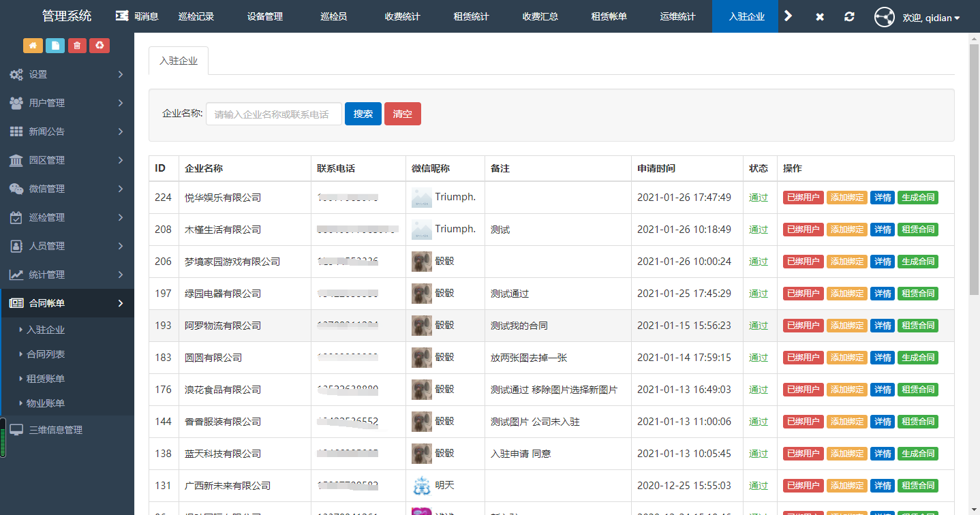The image size is (980, 515).
Task: Click the monitor icon beside 三维信息管理
Action: [x=16, y=430]
